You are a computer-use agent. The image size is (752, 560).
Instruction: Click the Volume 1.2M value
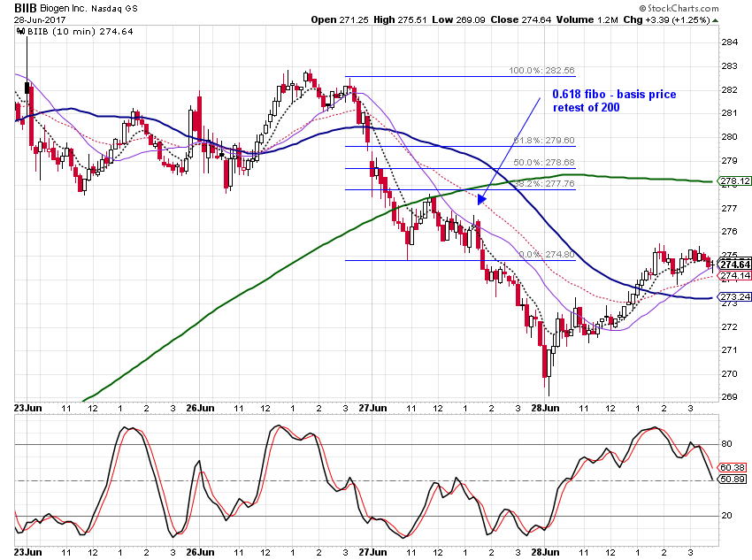pyautogui.click(x=587, y=19)
